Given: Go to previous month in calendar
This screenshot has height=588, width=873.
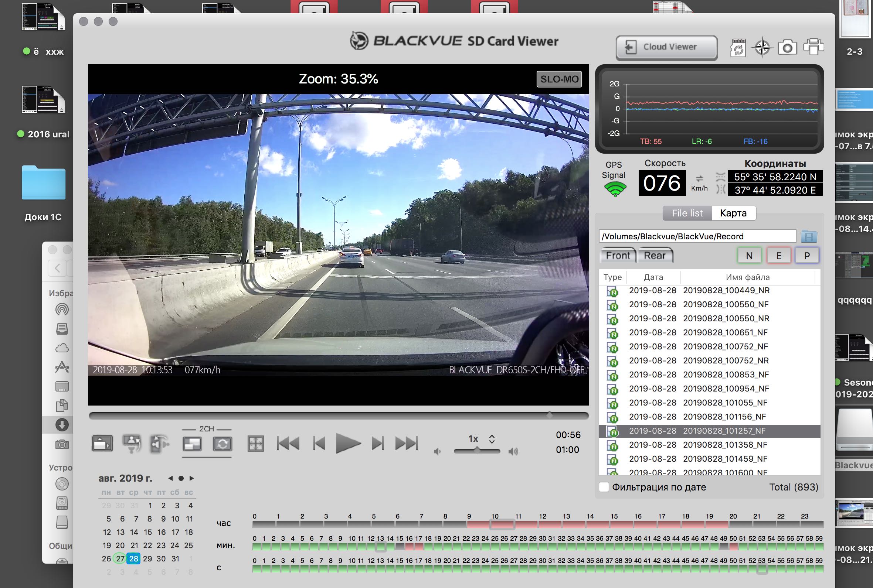Looking at the screenshot, I should click(170, 478).
